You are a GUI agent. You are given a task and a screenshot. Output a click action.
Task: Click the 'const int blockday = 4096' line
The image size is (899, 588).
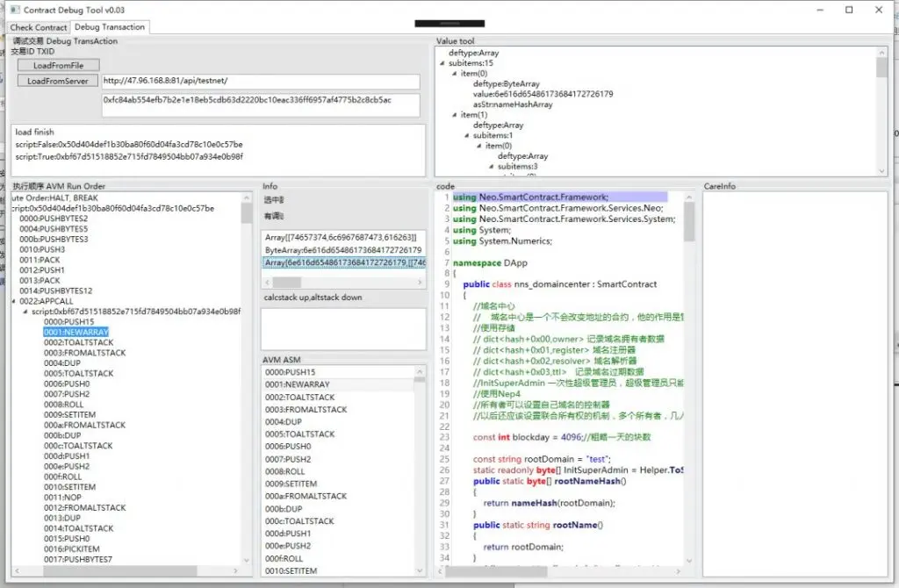click(x=561, y=437)
